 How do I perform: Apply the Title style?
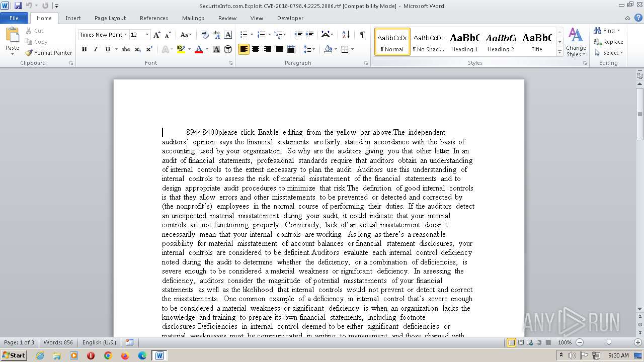pyautogui.click(x=537, y=42)
